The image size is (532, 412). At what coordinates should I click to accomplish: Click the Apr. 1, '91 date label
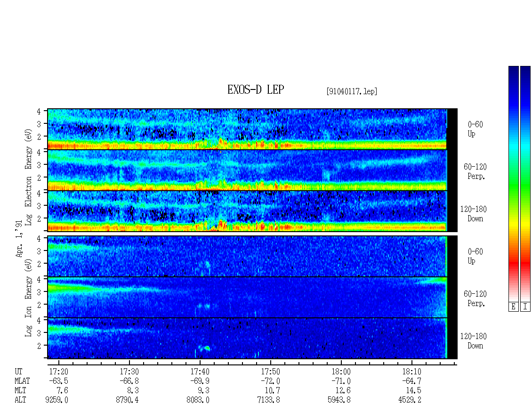pos(19,239)
